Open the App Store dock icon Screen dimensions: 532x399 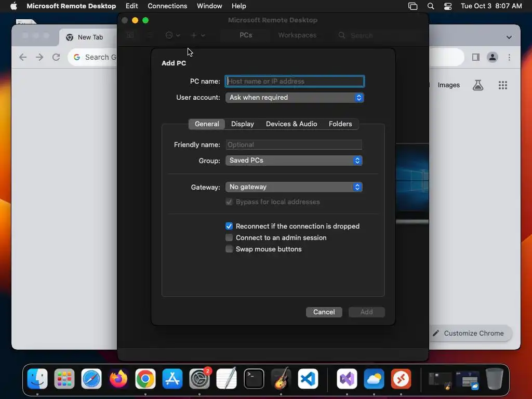point(172,379)
